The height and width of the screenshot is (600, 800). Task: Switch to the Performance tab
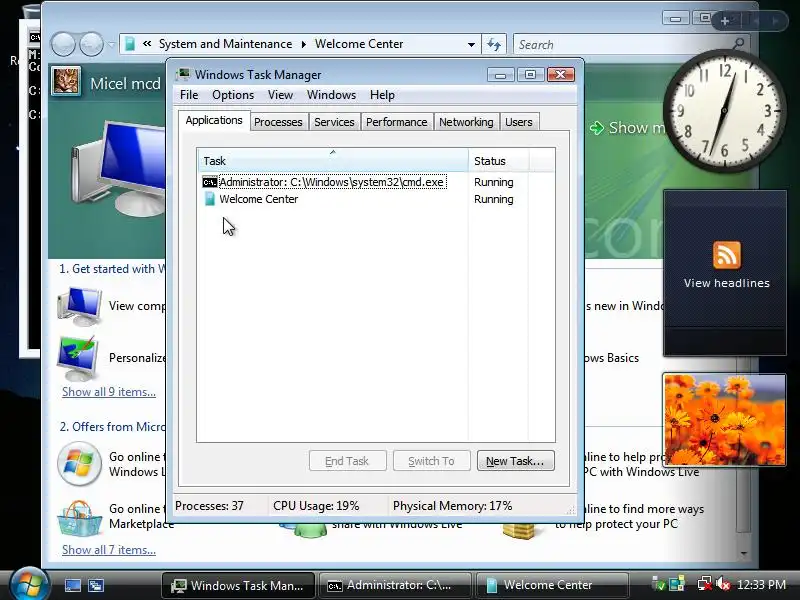396,122
